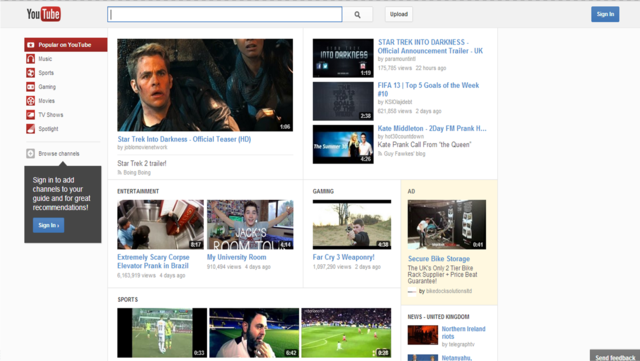
Task: Open Popular on YouTube guide item
Action: coord(66,45)
